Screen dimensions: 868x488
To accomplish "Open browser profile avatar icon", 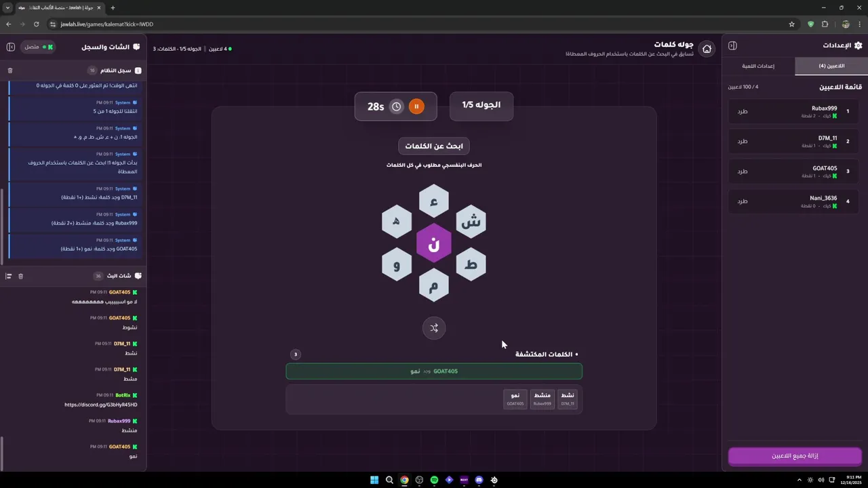I will point(846,24).
